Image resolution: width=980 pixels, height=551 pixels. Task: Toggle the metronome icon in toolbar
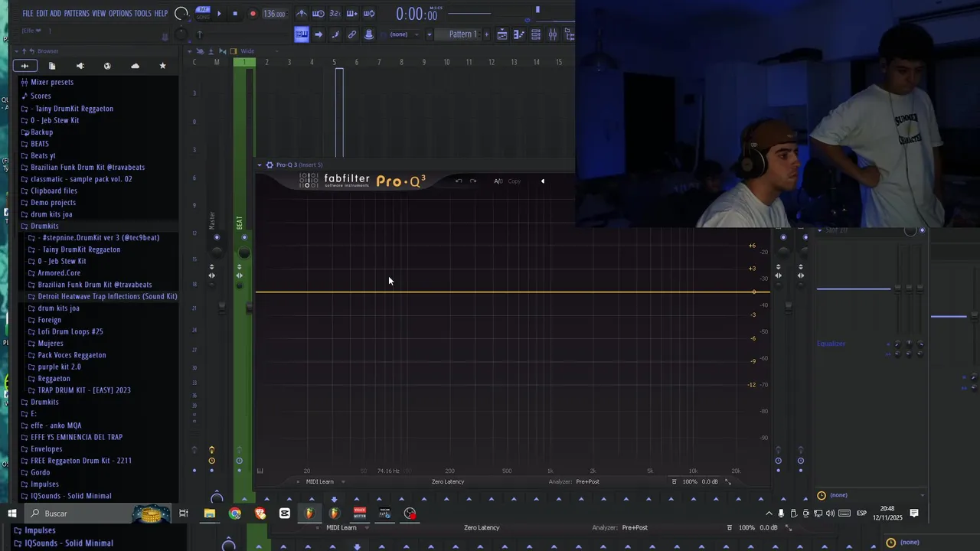pyautogui.click(x=302, y=13)
